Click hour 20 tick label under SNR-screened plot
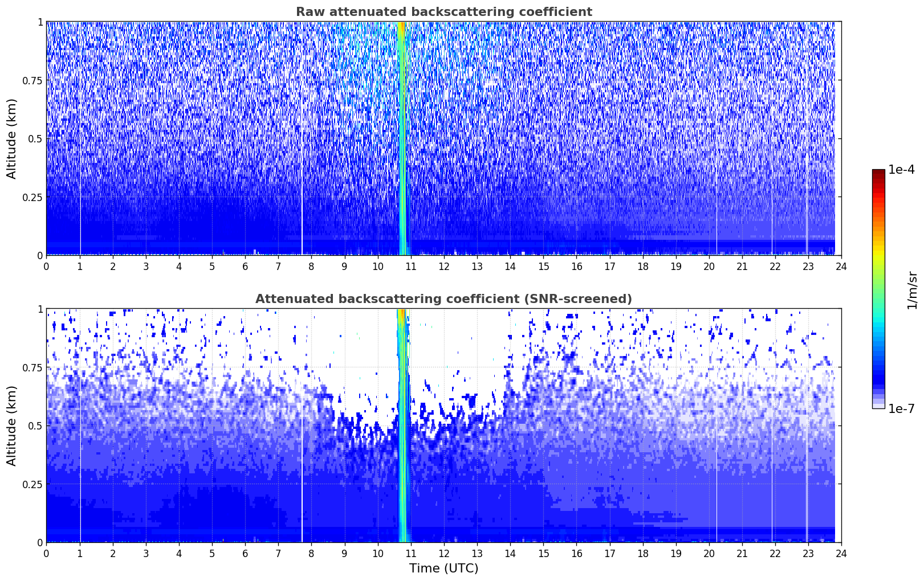The image size is (924, 581). point(709,553)
